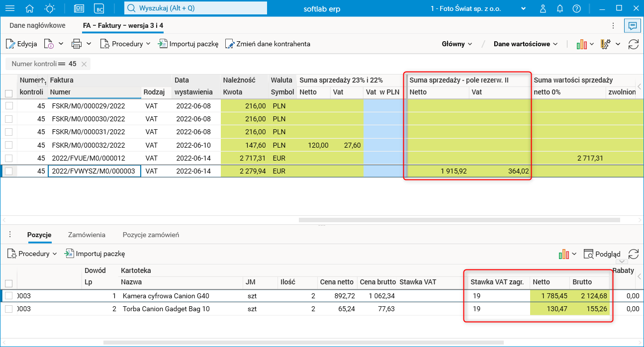The image size is (644, 347).
Task: Refresh the invoice list with the reload icon
Action: [633, 44]
